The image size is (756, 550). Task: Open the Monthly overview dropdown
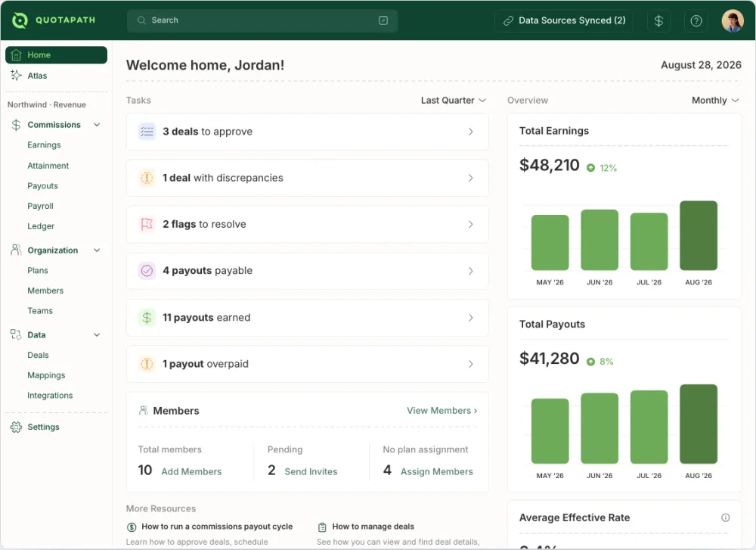(715, 101)
